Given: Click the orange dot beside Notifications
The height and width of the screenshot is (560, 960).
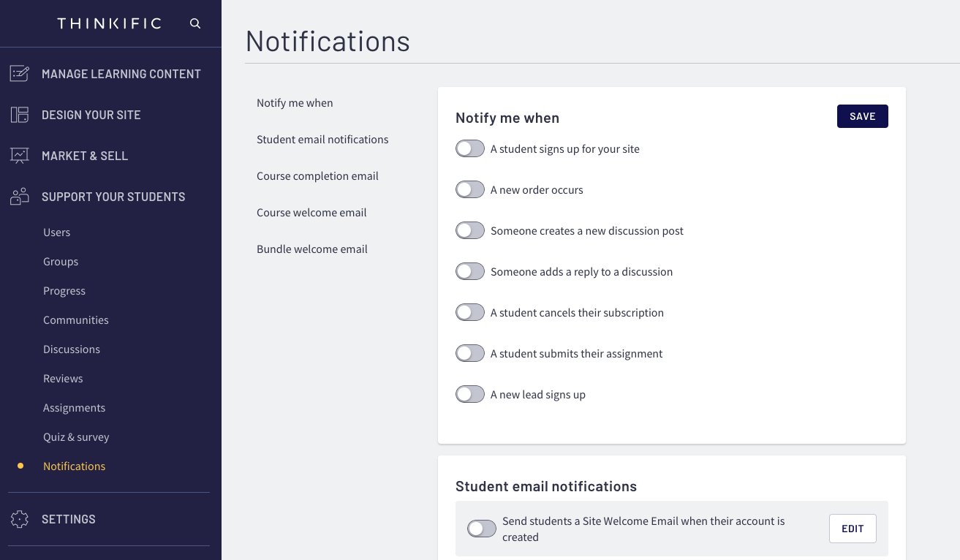Looking at the screenshot, I should [x=18, y=466].
